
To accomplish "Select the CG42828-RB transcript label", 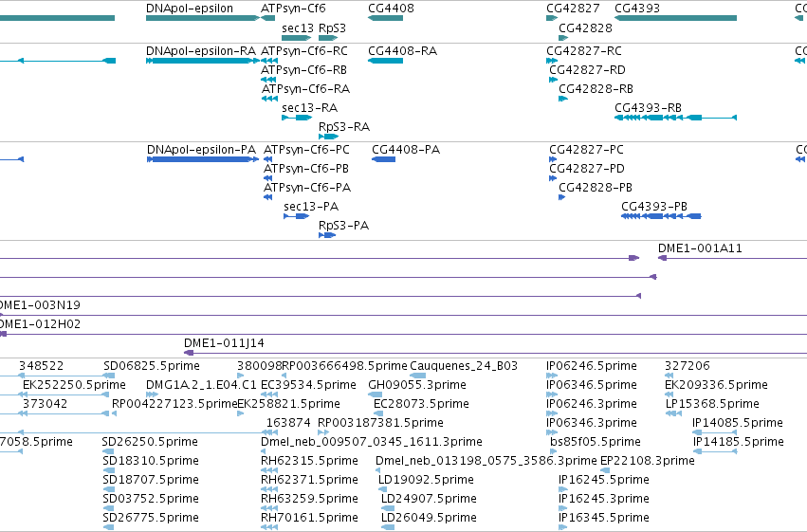I will [x=596, y=89].
